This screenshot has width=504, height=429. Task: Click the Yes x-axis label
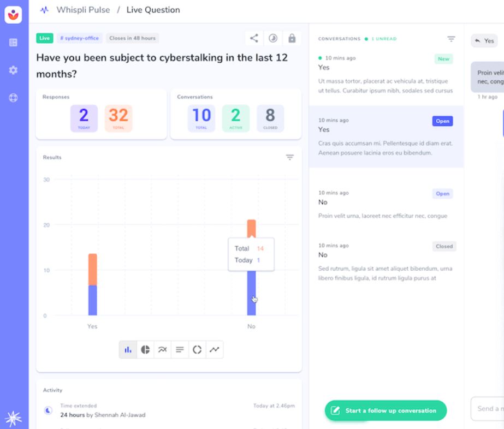coord(92,326)
